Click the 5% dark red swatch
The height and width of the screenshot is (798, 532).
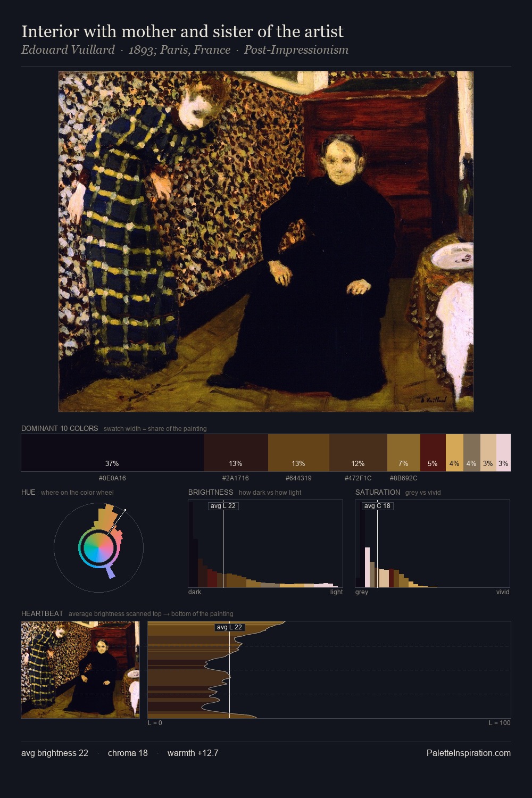(x=433, y=453)
